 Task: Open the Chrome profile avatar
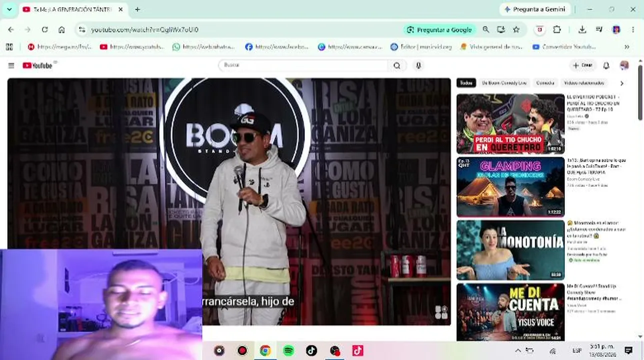tap(616, 29)
